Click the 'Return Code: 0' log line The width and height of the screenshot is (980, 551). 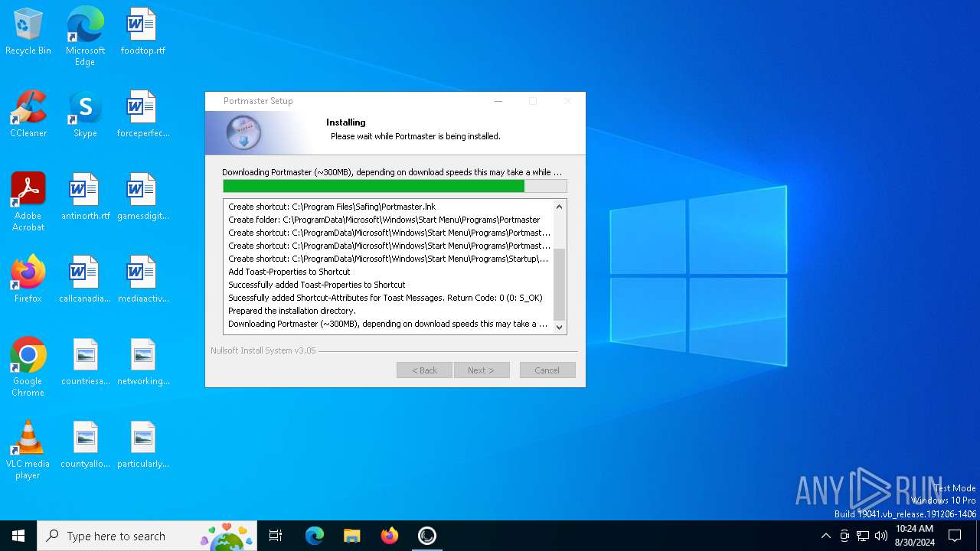click(385, 298)
